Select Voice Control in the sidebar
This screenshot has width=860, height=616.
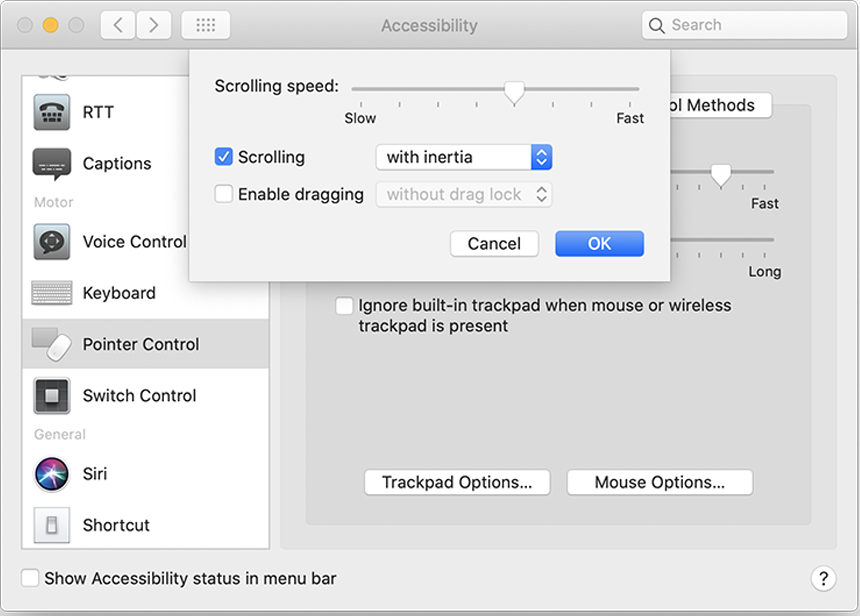coord(135,242)
